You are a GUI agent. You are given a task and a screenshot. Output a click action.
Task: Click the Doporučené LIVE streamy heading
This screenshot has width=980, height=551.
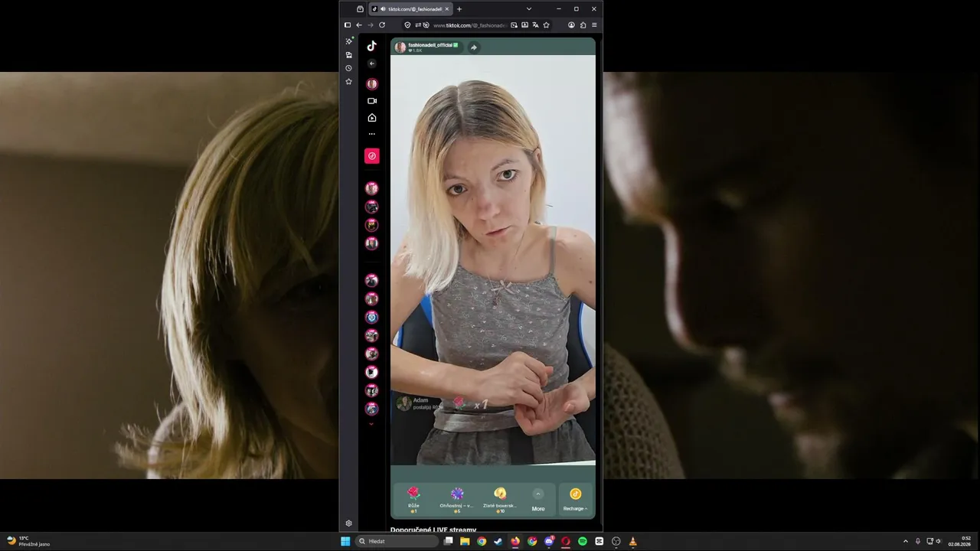click(433, 530)
